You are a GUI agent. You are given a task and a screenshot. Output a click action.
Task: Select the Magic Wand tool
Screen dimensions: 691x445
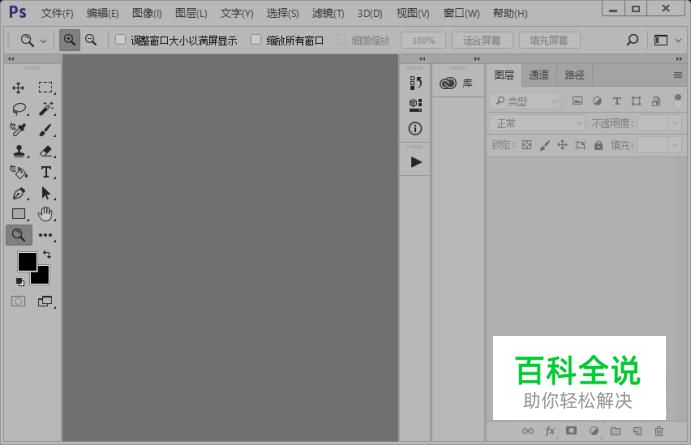pyautogui.click(x=46, y=108)
